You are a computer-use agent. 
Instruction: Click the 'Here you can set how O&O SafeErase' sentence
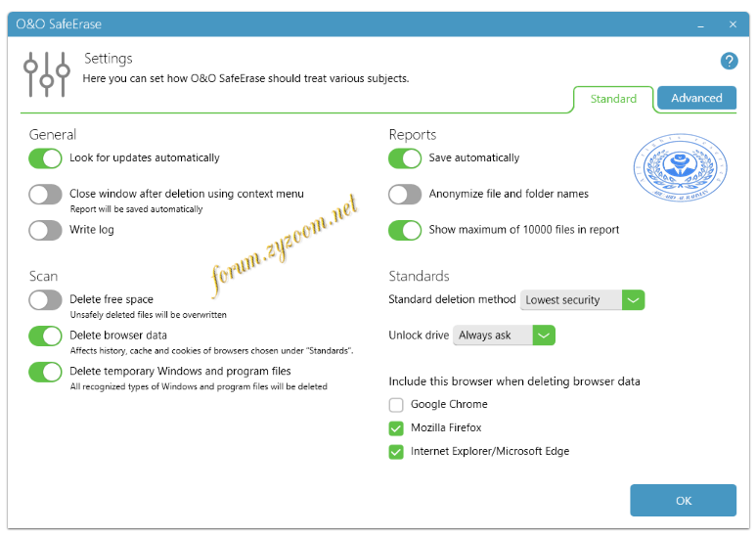tap(245, 78)
